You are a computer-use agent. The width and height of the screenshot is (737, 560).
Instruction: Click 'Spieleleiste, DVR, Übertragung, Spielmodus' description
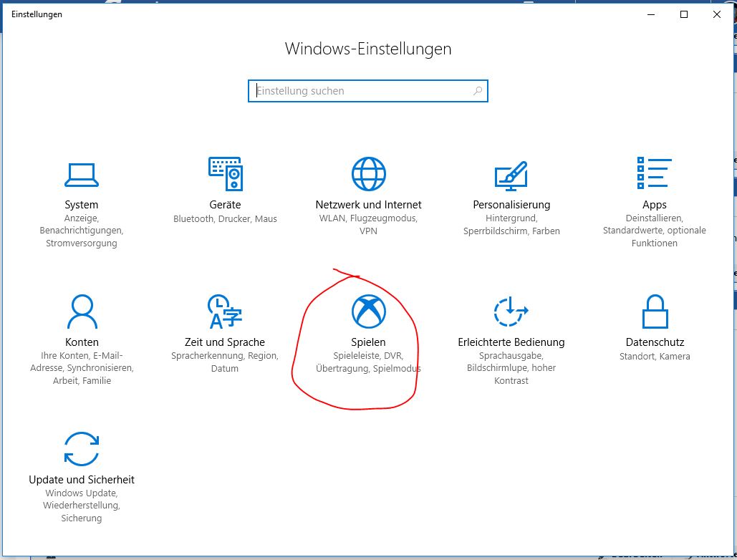click(x=368, y=362)
